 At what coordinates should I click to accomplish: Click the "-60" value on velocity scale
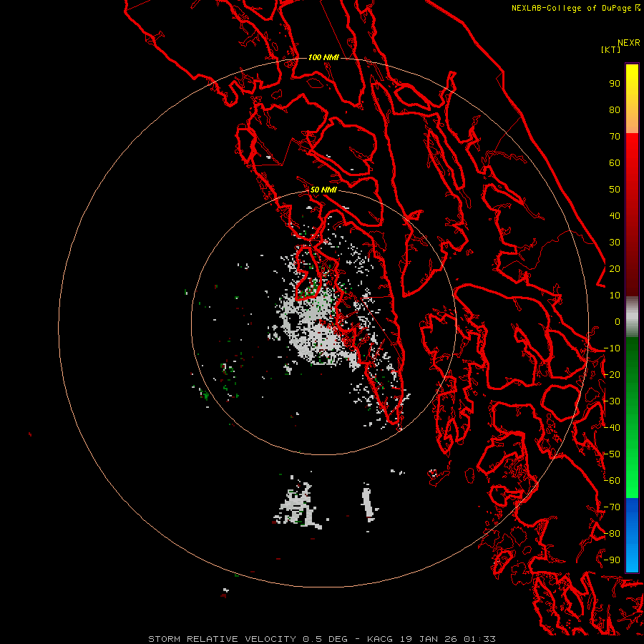[x=612, y=481]
